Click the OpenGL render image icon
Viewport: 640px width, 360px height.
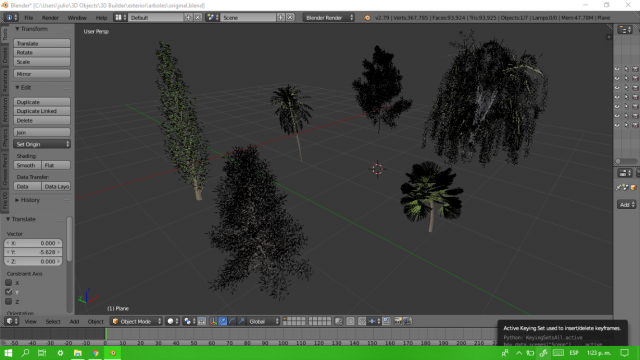pyautogui.click(x=398, y=321)
